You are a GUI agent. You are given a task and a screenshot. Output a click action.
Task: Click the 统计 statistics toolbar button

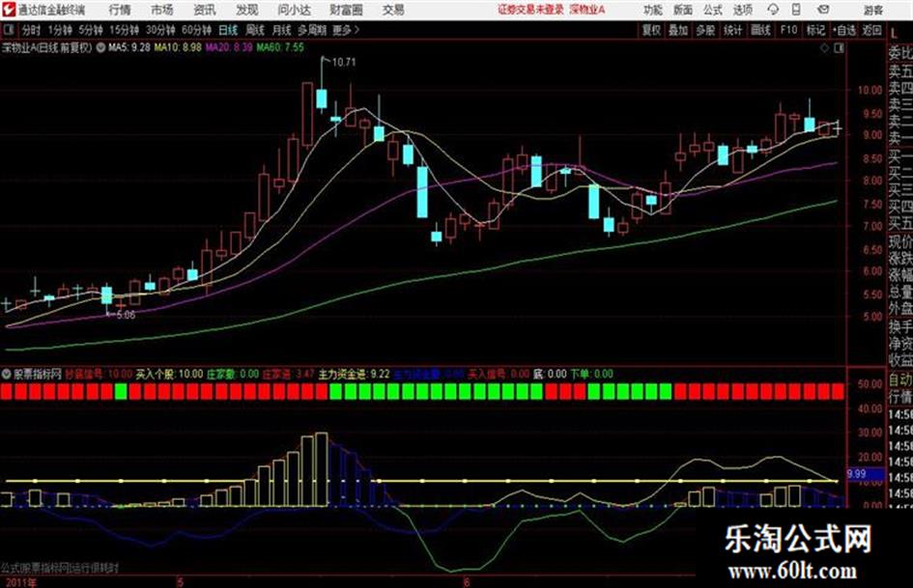click(732, 30)
